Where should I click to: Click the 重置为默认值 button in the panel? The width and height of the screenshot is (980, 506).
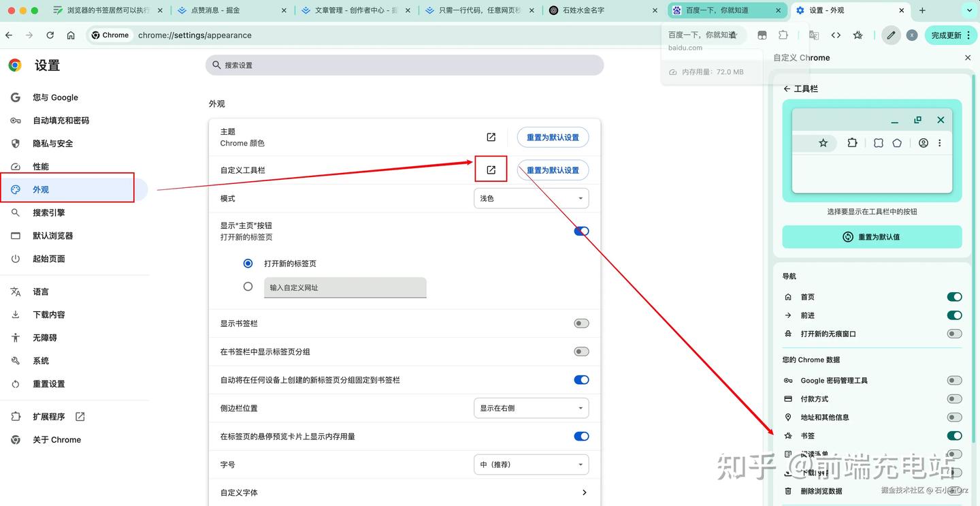pos(872,236)
